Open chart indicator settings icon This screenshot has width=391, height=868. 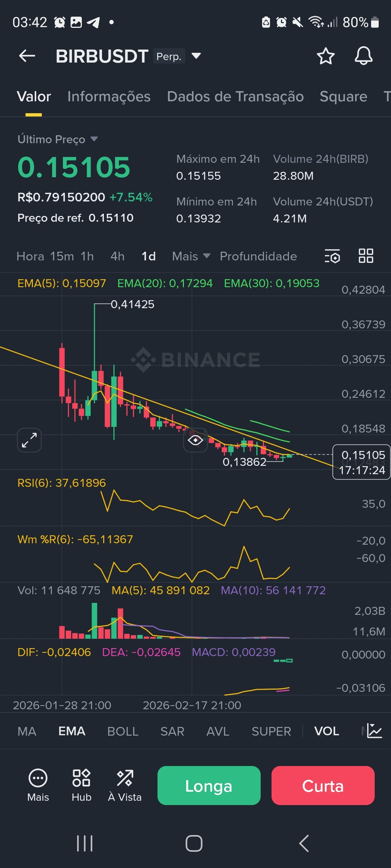332,256
